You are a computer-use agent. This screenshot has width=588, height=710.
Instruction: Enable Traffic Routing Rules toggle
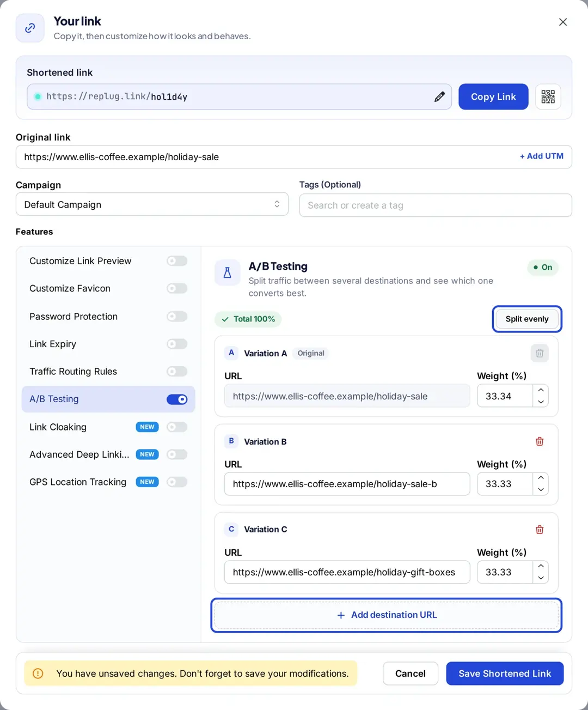(x=177, y=372)
